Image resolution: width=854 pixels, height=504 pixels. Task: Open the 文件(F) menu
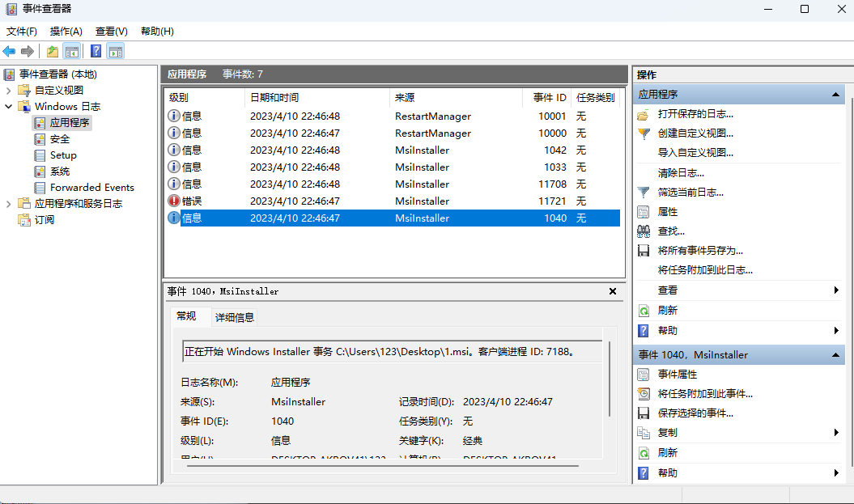coord(22,32)
